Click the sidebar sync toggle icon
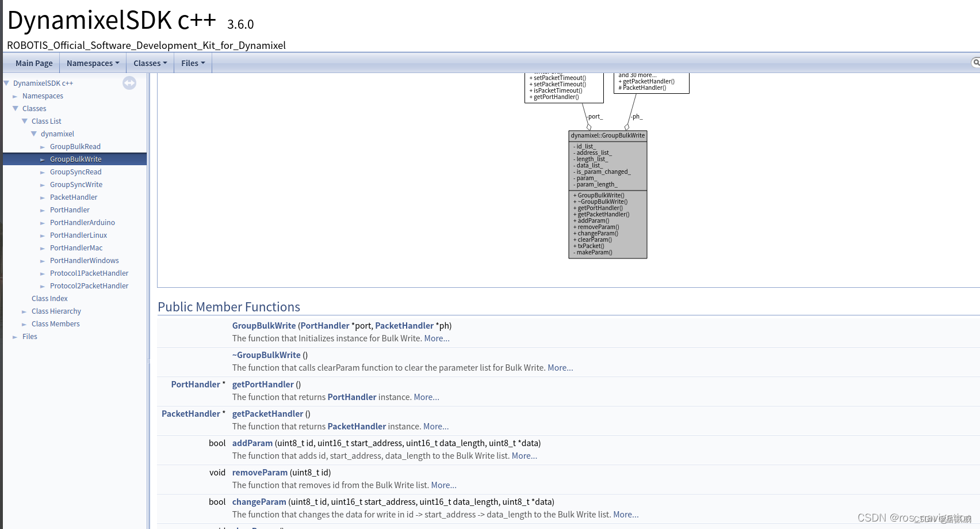This screenshot has width=980, height=529. pyautogui.click(x=129, y=83)
